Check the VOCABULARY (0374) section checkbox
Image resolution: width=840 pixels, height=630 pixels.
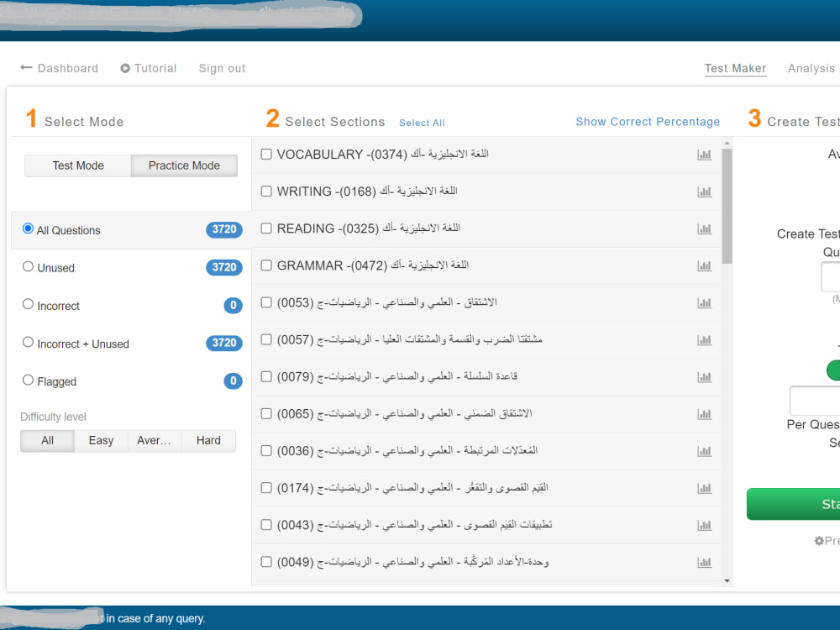coord(266,155)
